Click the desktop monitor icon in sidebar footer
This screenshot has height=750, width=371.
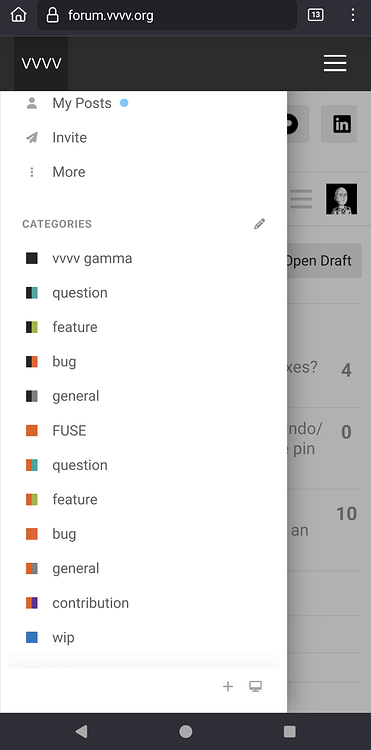(x=255, y=687)
